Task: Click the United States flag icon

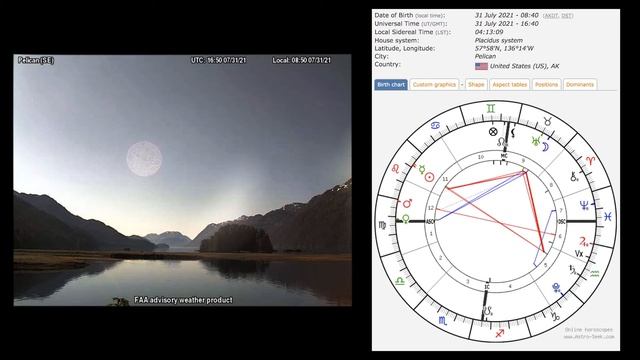Action: (481, 66)
